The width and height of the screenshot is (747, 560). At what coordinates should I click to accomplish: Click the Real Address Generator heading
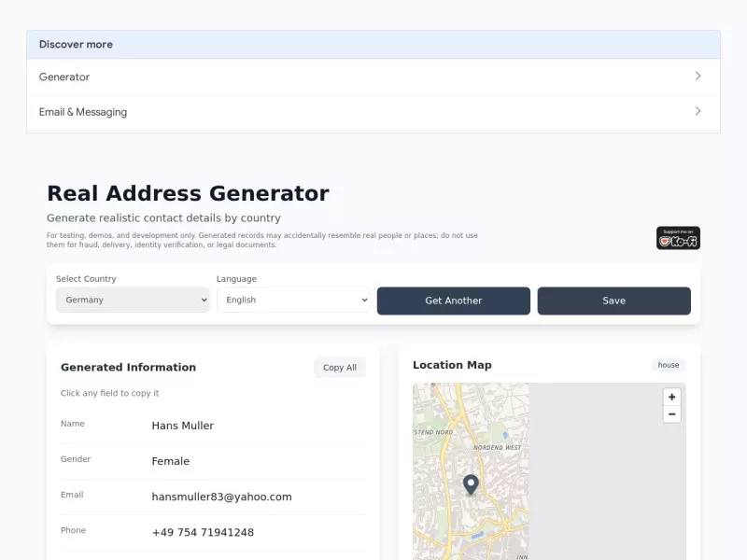tap(188, 193)
